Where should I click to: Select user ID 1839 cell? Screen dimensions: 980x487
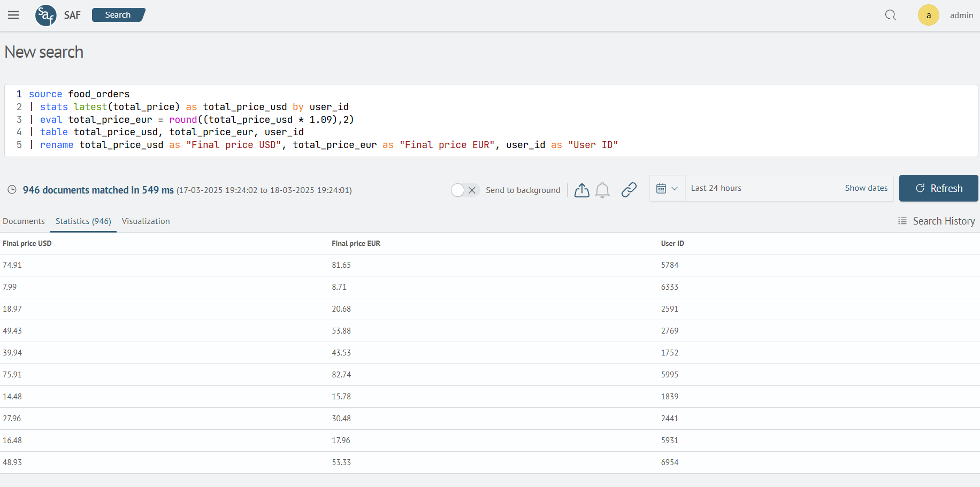click(670, 397)
